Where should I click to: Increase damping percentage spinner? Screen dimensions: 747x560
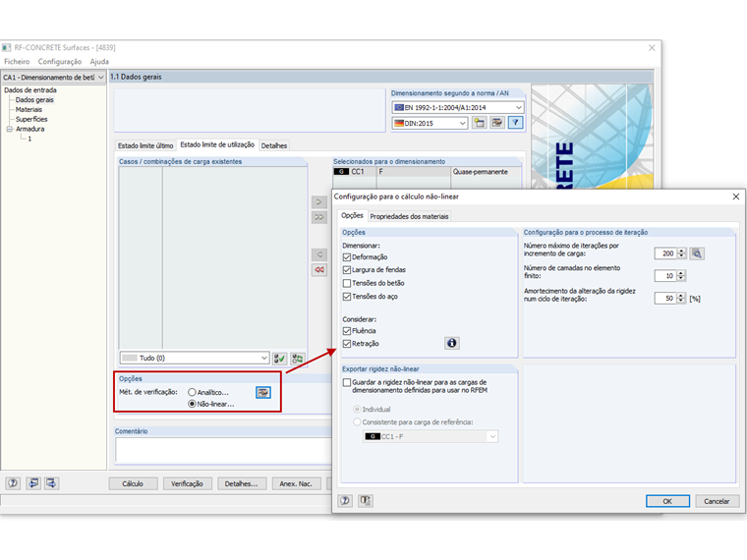(681, 296)
